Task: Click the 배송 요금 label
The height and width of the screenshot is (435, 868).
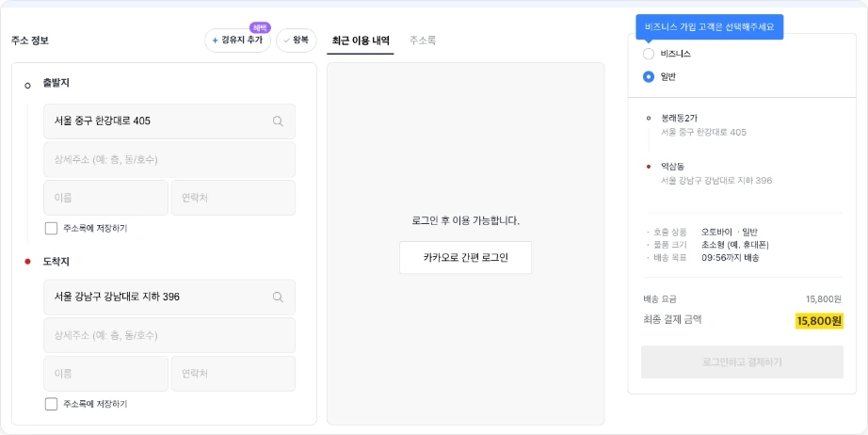Action: [x=660, y=299]
